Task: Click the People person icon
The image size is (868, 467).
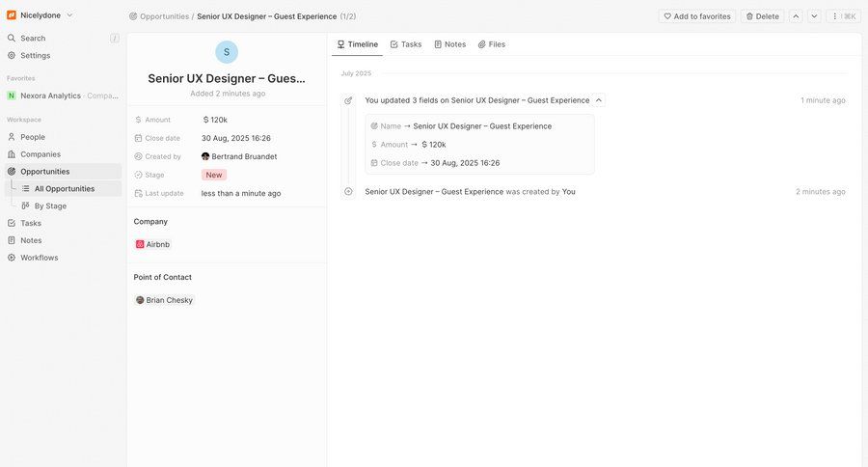Action: [11, 137]
